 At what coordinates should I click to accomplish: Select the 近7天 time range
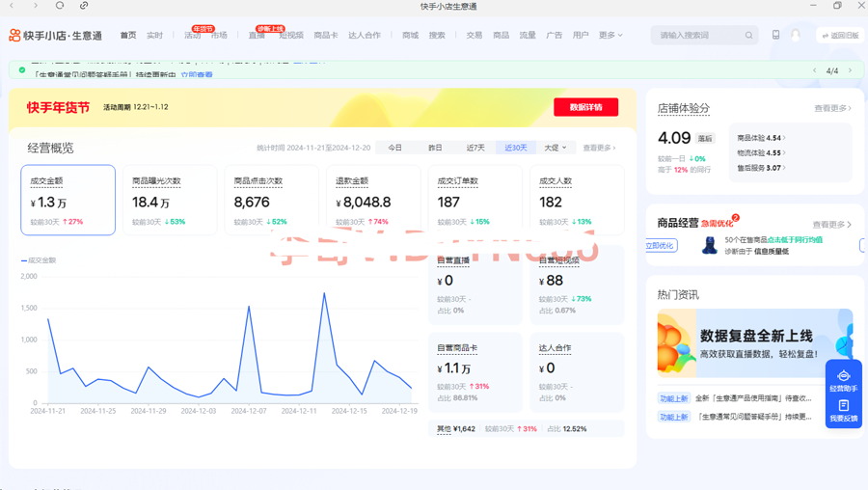click(475, 148)
